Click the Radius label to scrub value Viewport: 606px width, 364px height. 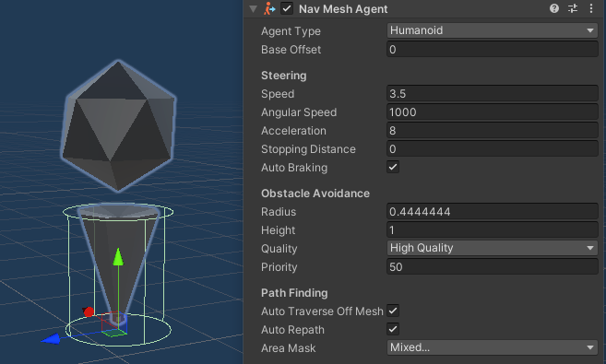279,212
